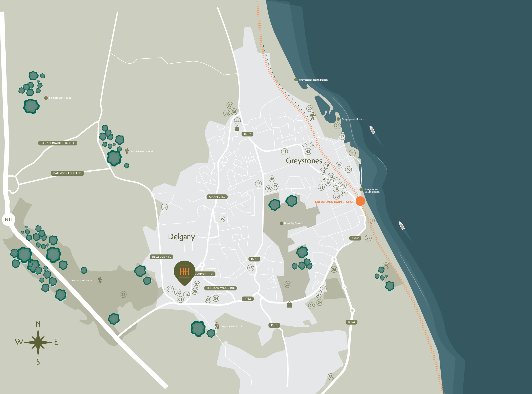
Task: Click the orange Greystones Train Station dot
Action: pos(360,201)
